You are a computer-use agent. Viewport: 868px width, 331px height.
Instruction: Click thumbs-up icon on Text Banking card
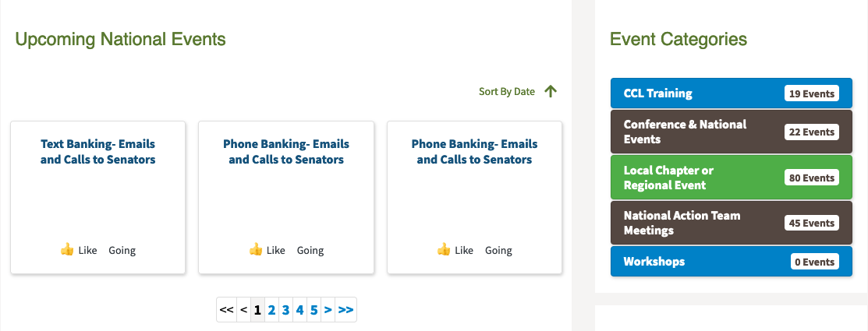click(67, 250)
